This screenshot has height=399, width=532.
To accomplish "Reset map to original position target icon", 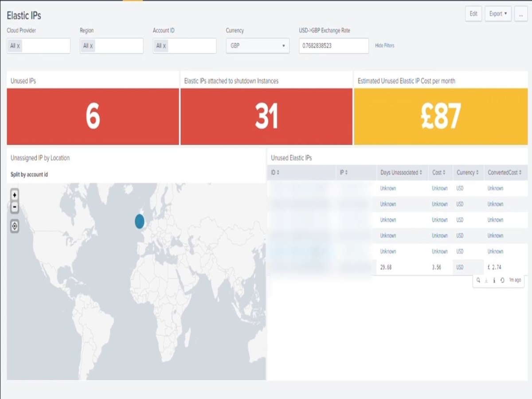I will (x=15, y=226).
